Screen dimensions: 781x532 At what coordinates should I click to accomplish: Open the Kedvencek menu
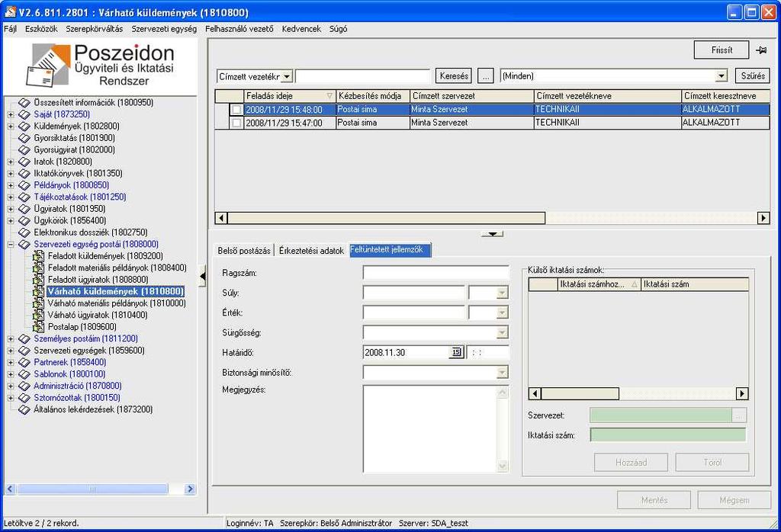click(x=301, y=29)
